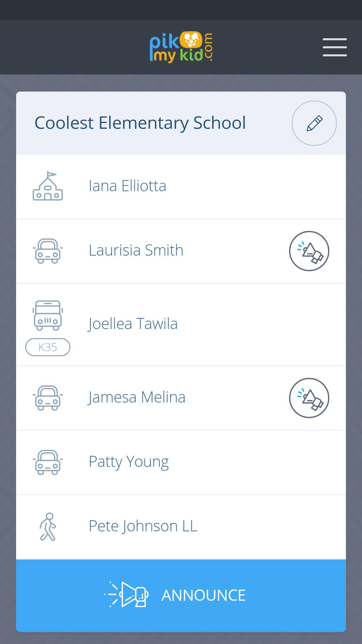Select the K35 bus number badge
The width and height of the screenshot is (362, 644).
[x=48, y=347]
